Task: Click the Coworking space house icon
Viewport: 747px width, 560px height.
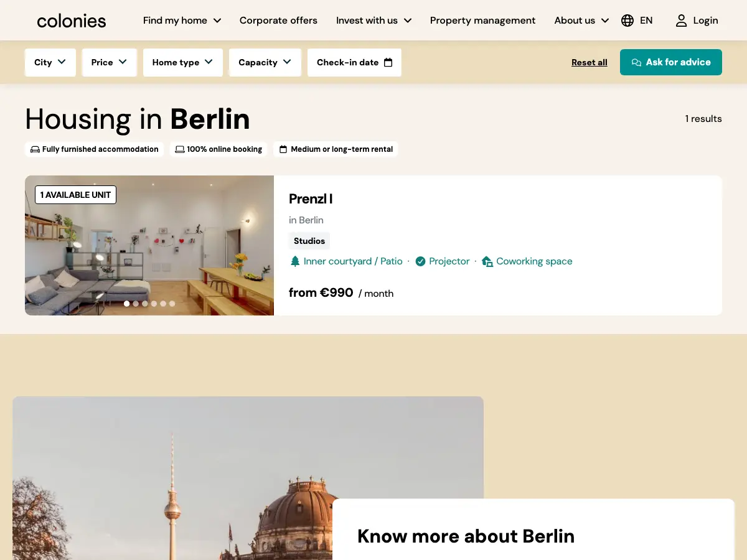Action: [x=487, y=261]
